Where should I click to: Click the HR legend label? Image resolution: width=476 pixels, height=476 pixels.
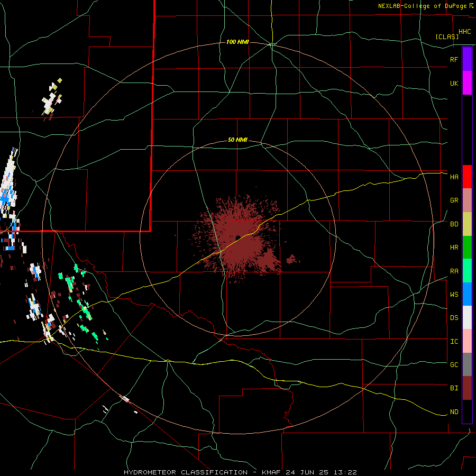tap(454, 248)
